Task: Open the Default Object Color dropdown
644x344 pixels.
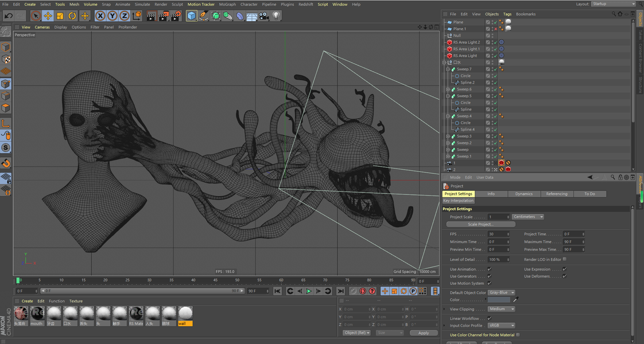Action: point(502,292)
